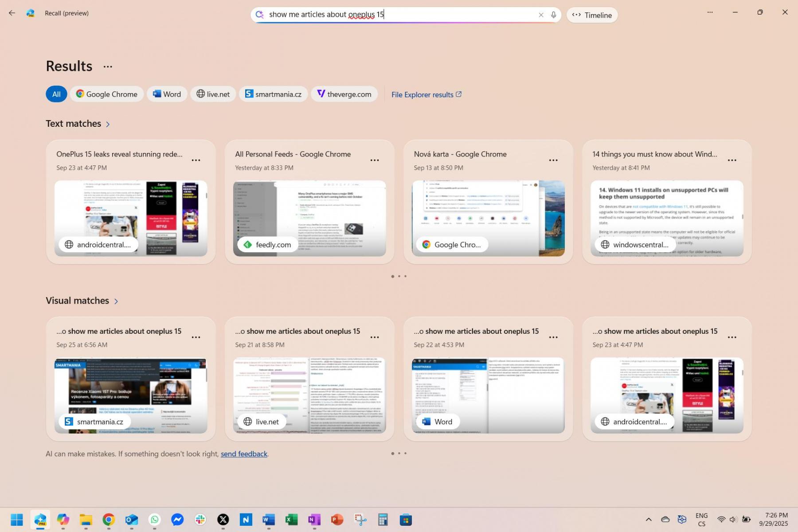Expand the Visual matches section
Viewport: 798px width, 532px height.
coord(116,301)
